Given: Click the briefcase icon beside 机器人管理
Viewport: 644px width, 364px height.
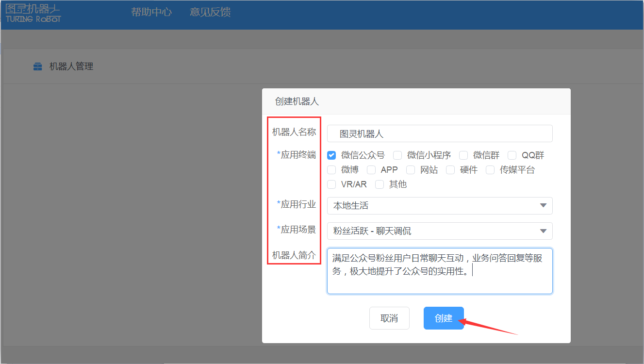Looking at the screenshot, I should tap(37, 67).
